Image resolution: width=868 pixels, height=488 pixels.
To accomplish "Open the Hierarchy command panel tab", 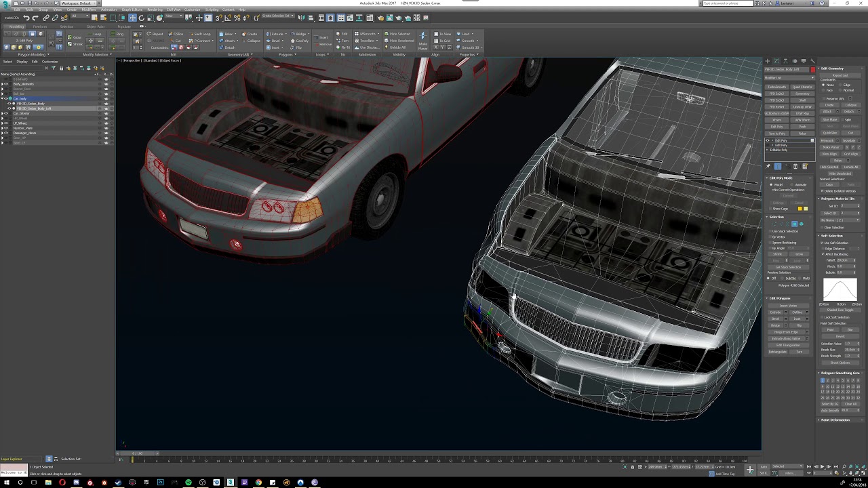I will pyautogui.click(x=787, y=61).
